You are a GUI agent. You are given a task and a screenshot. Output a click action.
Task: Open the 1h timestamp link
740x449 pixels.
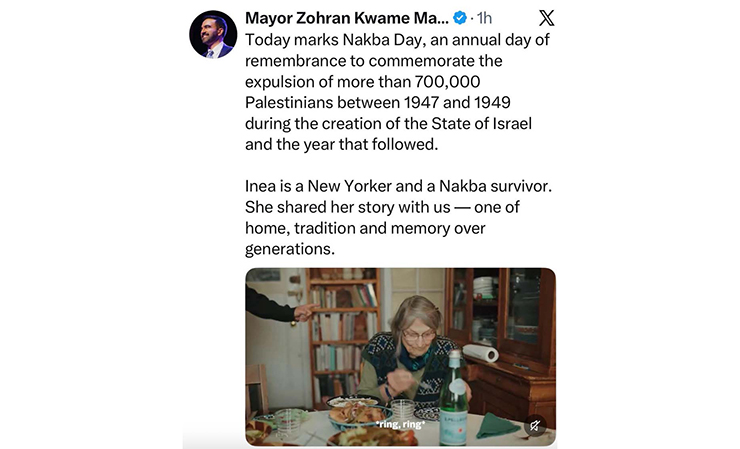(x=484, y=18)
